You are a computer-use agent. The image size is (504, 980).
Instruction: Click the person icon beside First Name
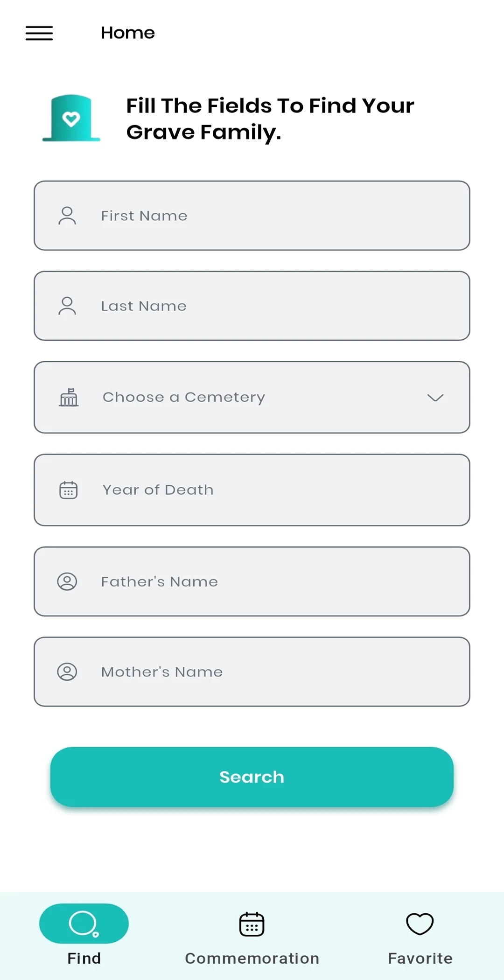click(x=67, y=216)
